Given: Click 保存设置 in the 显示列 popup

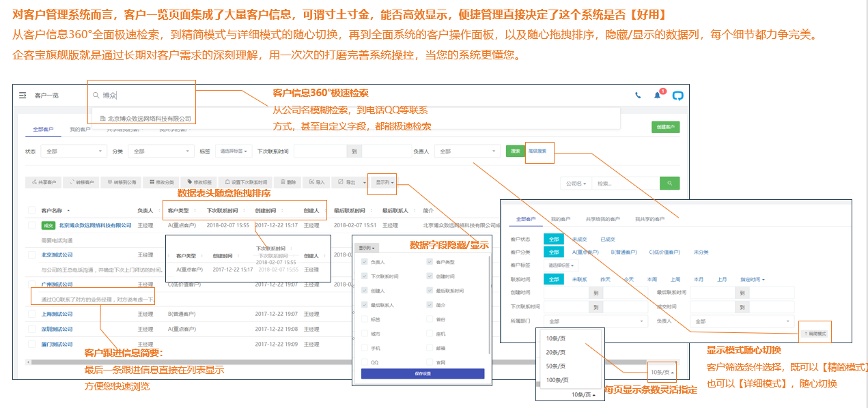Looking at the screenshot, I should tap(423, 373).
